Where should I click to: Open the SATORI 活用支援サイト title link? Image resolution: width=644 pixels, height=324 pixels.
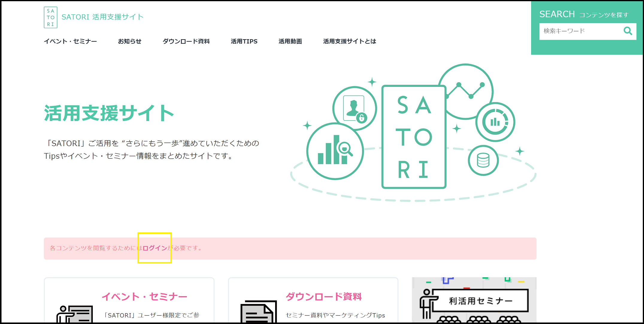103,17
